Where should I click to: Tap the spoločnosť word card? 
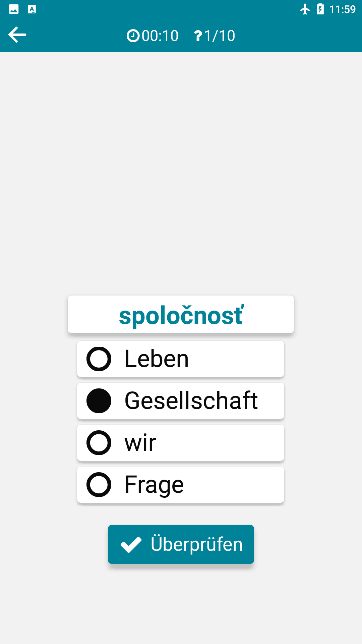pos(181,315)
